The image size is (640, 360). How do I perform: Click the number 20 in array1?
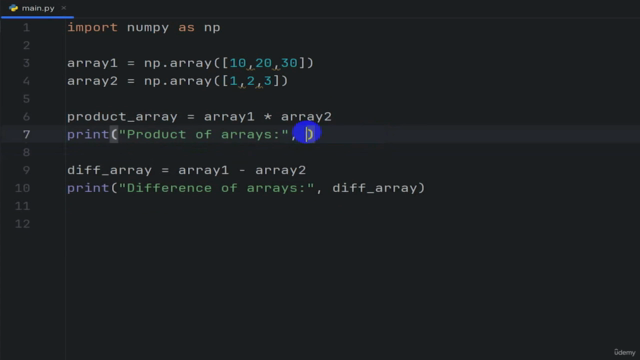264,63
